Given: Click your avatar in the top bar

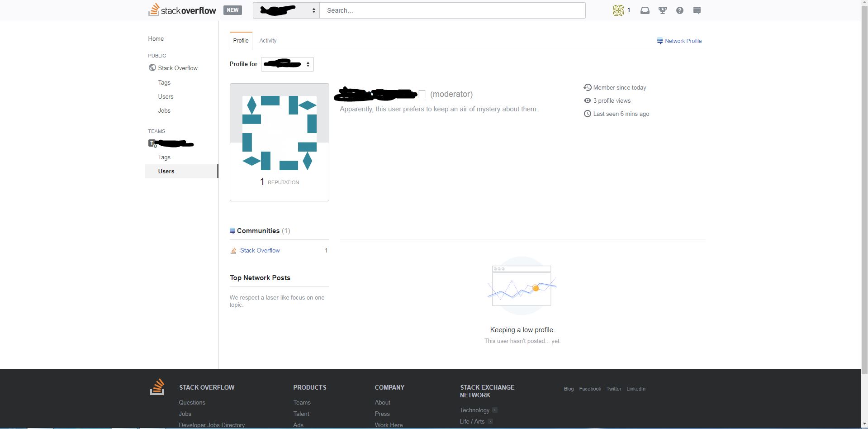Looking at the screenshot, I should (618, 10).
